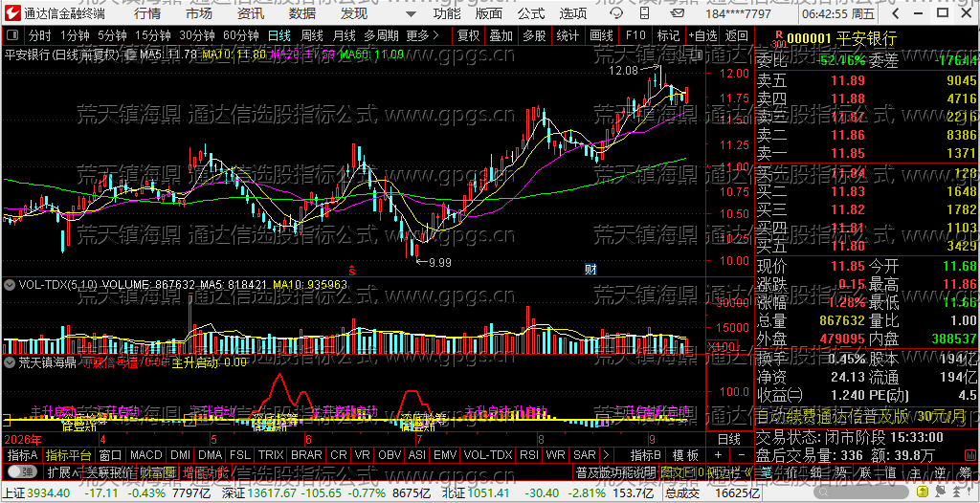Viewport: 980px width, 503px height.
Task: Toggle 多股 multi-stock view
Action: click(x=534, y=35)
